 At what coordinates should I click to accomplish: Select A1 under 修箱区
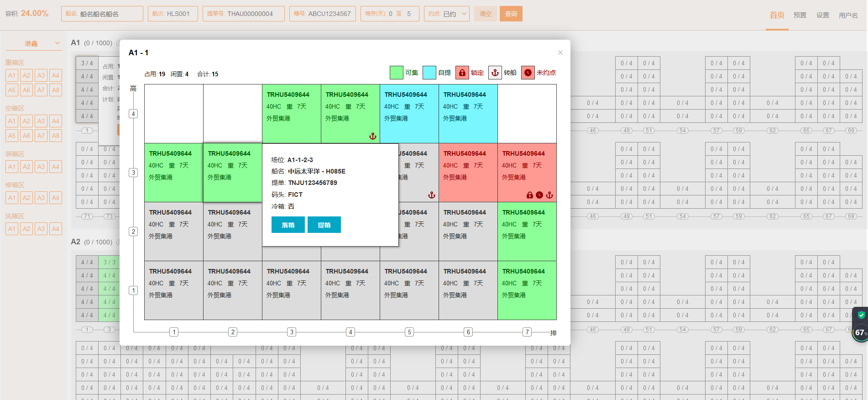12,198
